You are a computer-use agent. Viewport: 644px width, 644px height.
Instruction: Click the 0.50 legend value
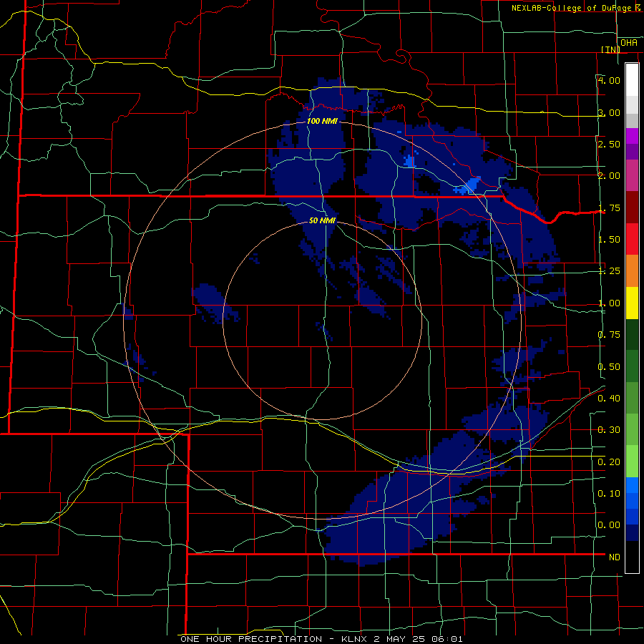click(x=609, y=367)
